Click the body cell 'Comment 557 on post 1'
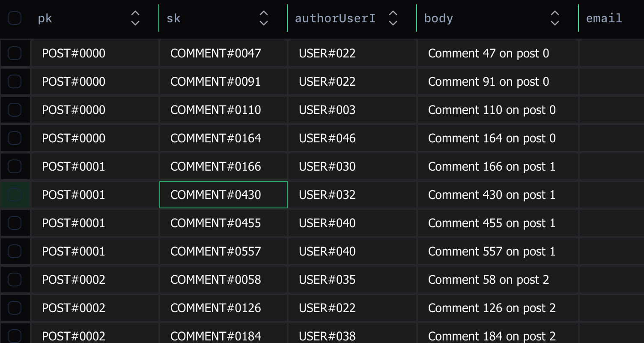The image size is (644, 343). [498, 251]
